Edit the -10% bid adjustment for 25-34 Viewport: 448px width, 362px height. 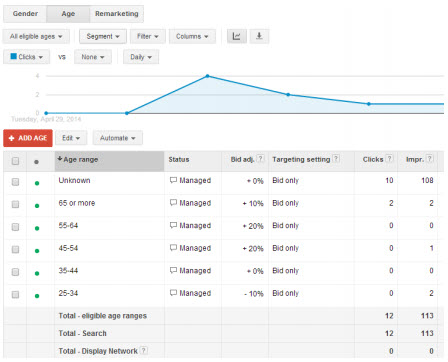(254, 294)
